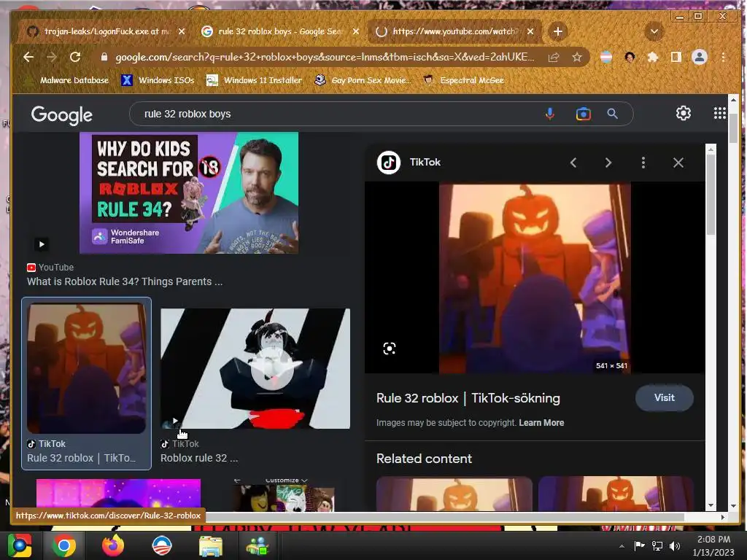
Task: Open preview panel three-dot options menu
Action: [643, 163]
